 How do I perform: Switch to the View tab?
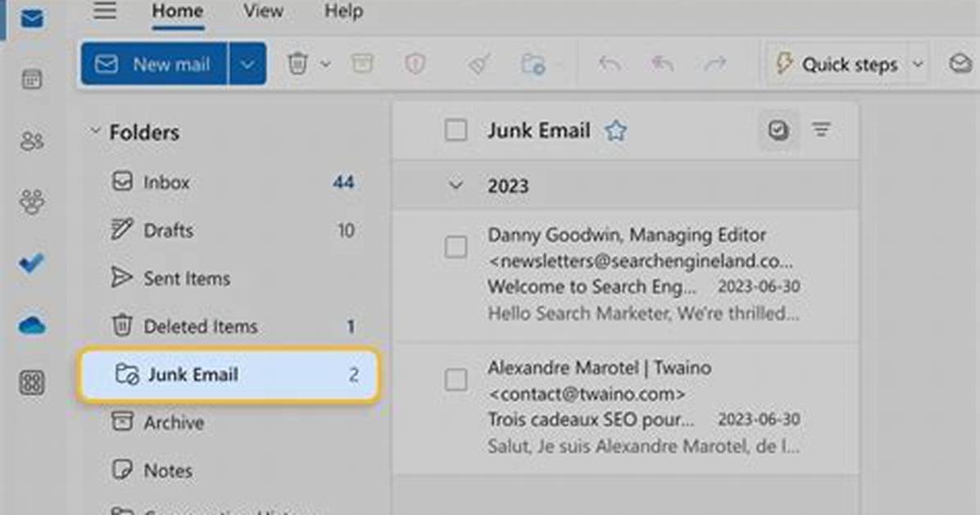point(263,11)
